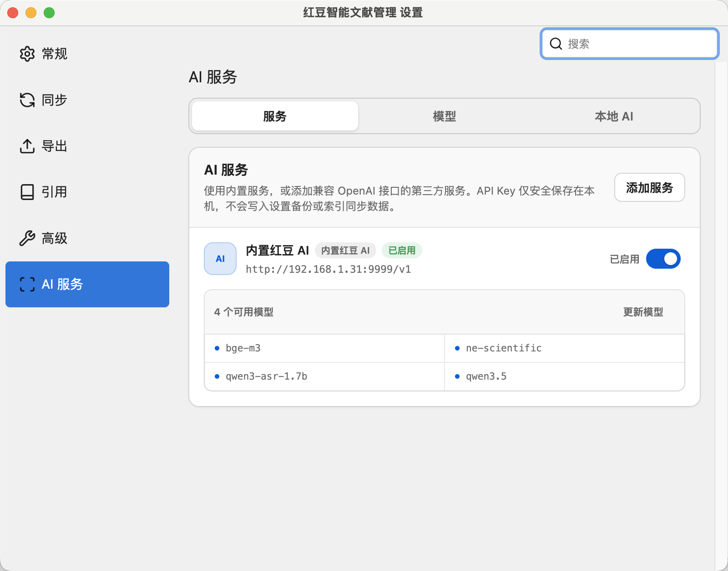Click the green zoom window button

(49, 13)
